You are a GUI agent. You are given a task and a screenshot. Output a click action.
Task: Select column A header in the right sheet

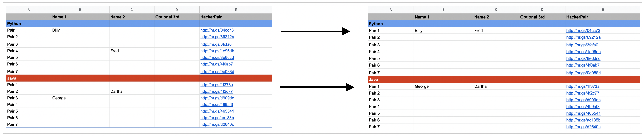(391, 10)
